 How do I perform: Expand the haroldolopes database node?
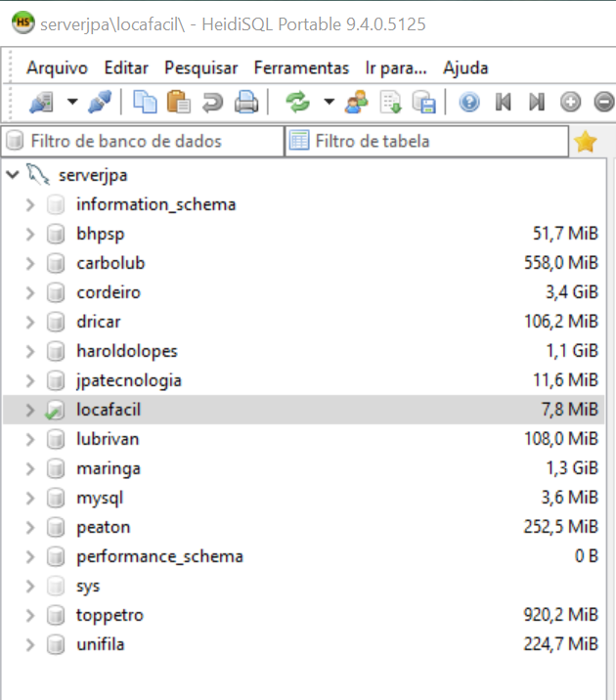pos(30,351)
